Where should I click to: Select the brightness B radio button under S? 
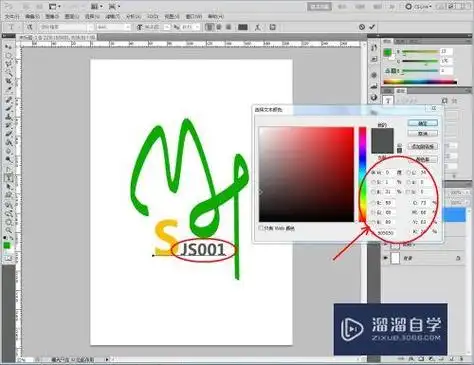tap(373, 192)
